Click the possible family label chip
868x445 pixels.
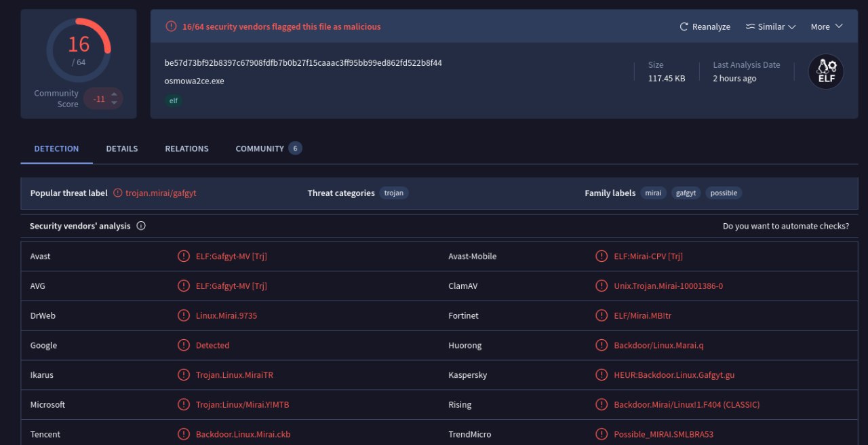click(724, 193)
